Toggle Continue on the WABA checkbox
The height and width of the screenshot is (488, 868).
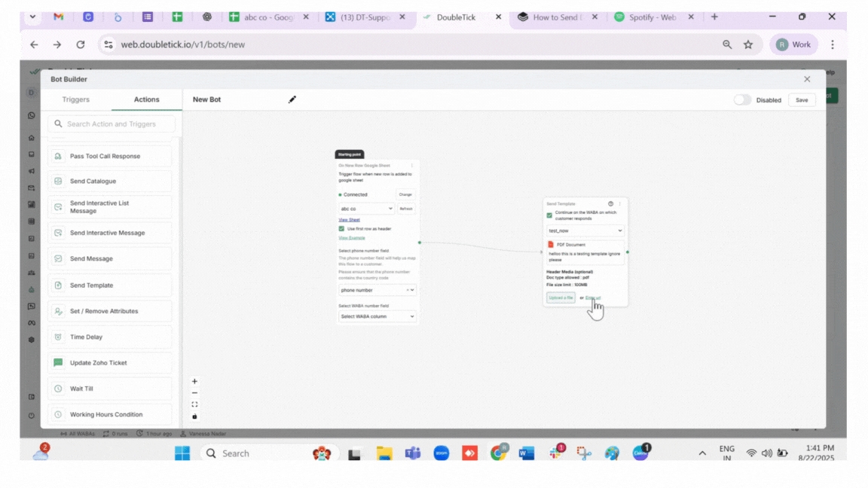[549, 215]
